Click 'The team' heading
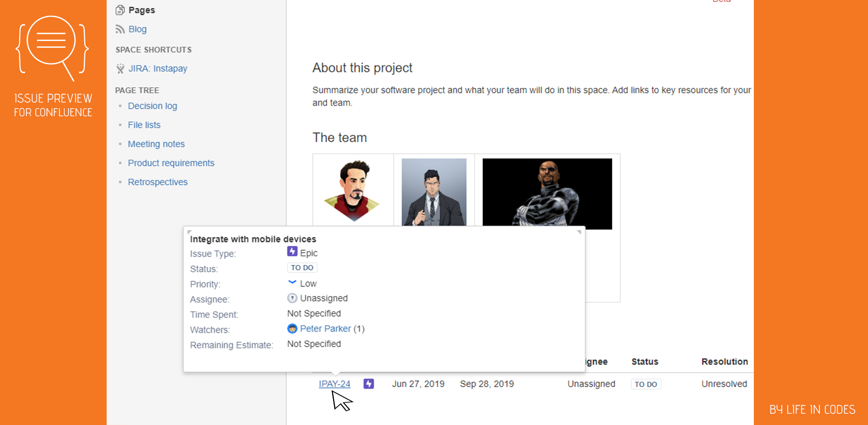Image resolution: width=868 pixels, height=425 pixels. click(x=340, y=137)
